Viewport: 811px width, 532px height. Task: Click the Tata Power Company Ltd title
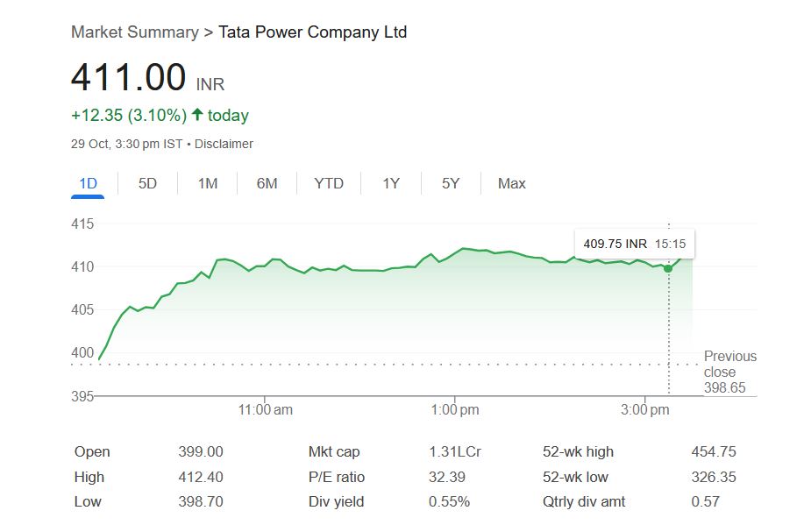pos(312,32)
